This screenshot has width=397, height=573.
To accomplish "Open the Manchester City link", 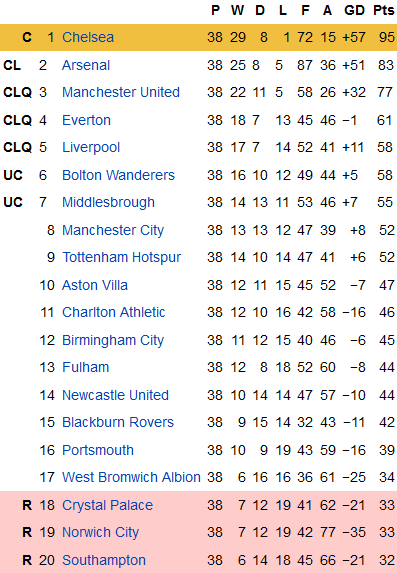I will pyautogui.click(x=113, y=231).
